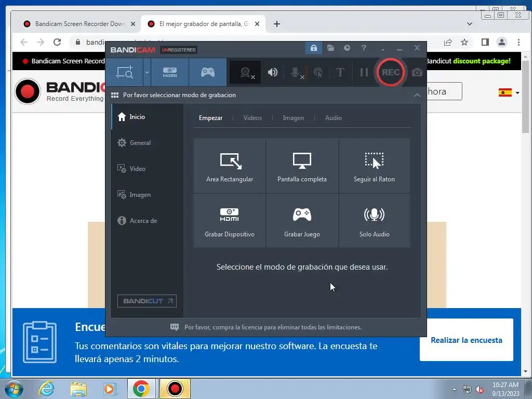This screenshot has width=532, height=399.
Task: Open Windows Start menu
Action: click(x=14, y=389)
